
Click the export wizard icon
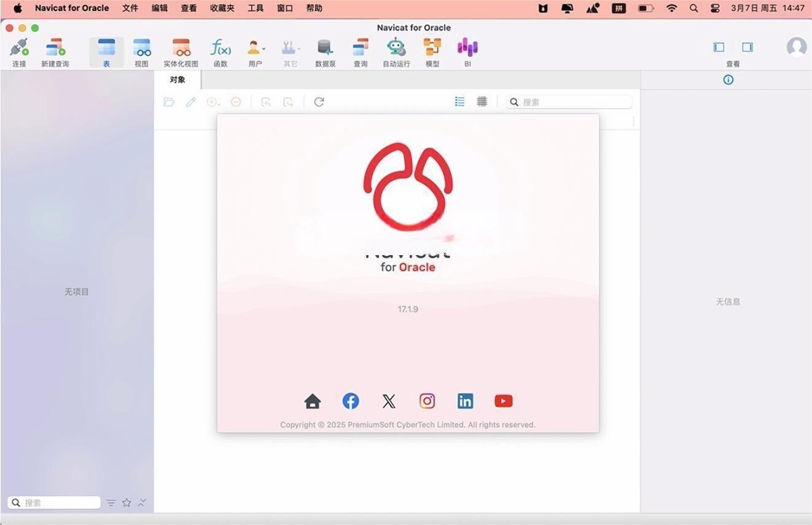pos(288,102)
